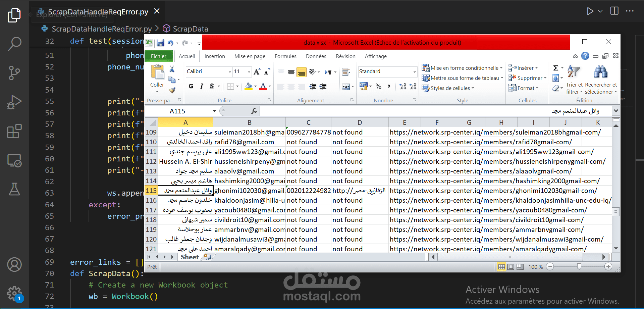
Task: Open VS Code Source Control icon
Action: [14, 73]
